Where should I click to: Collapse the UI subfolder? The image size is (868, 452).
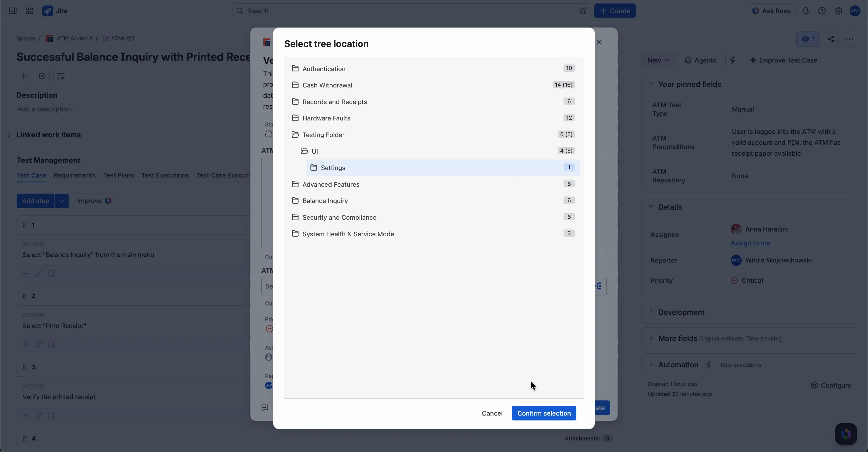(x=304, y=151)
